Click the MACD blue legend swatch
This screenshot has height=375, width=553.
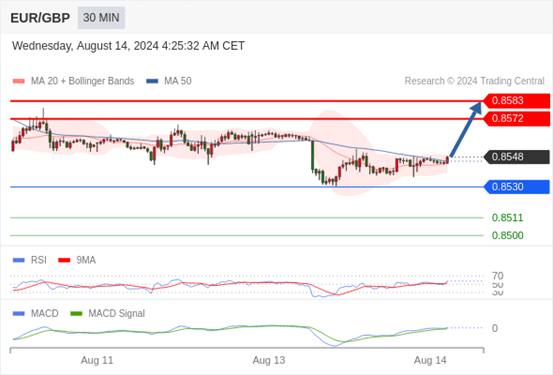19,314
